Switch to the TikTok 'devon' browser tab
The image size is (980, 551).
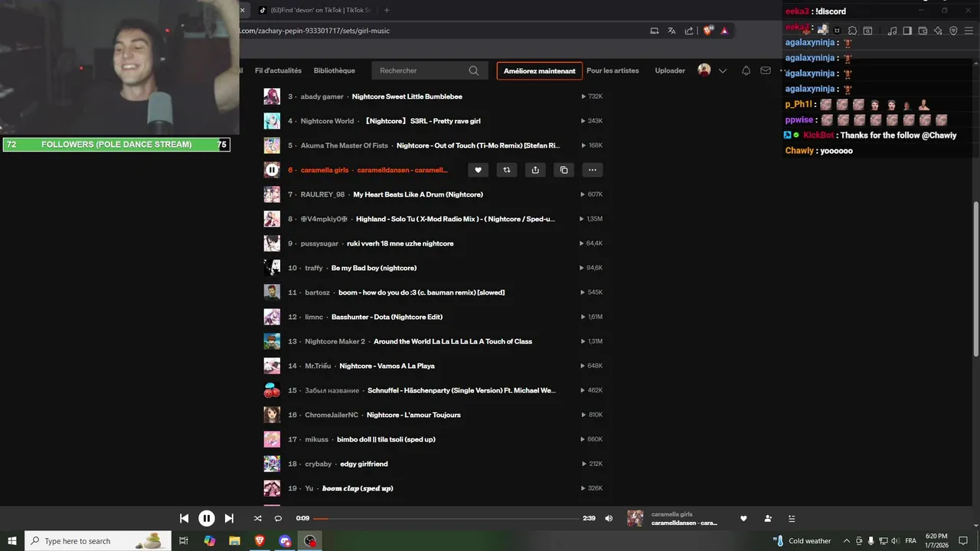(314, 10)
